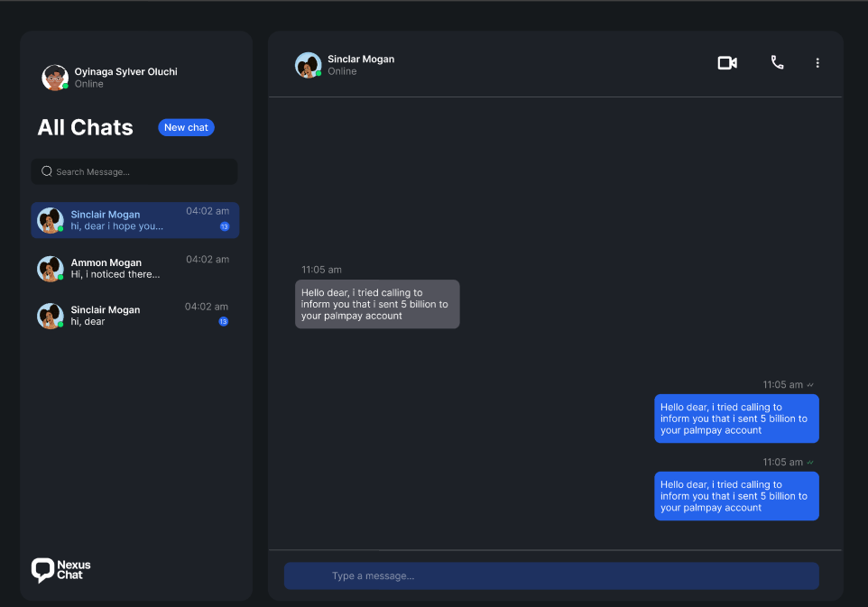Start a voice call with Sinclar Mogan
This screenshot has height=607, width=868.
coord(777,63)
